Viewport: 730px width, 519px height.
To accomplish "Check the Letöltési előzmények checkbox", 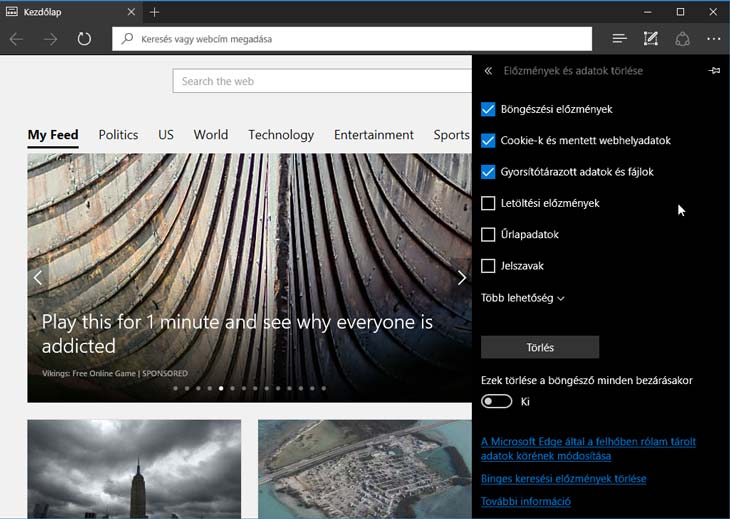I will (488, 203).
